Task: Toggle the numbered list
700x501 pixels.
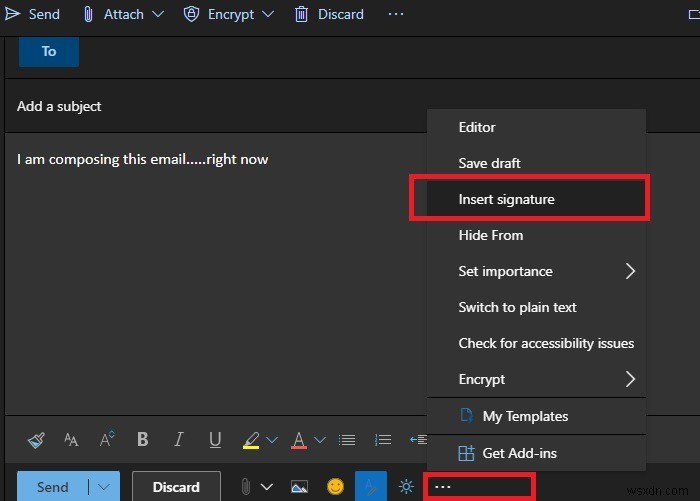Action: [x=383, y=440]
